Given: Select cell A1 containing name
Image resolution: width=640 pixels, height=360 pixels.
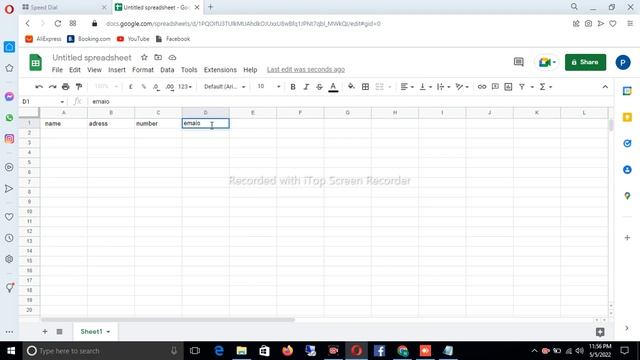Looking at the screenshot, I should click(x=64, y=123).
